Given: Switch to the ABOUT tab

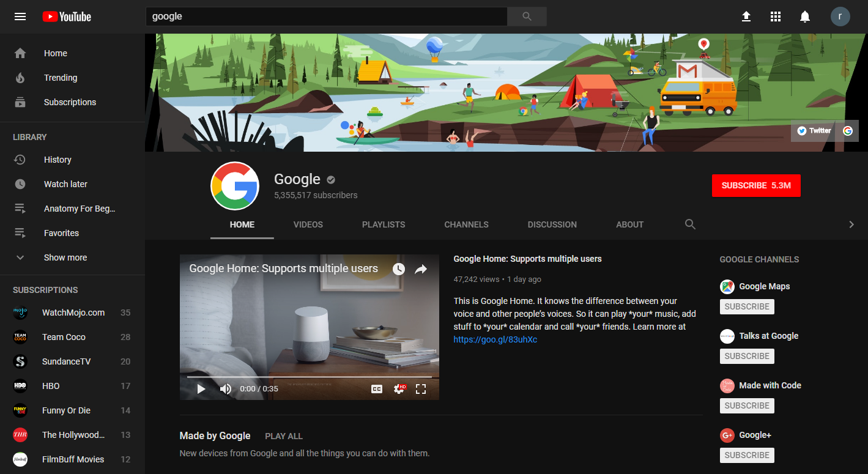Looking at the screenshot, I should pos(630,224).
